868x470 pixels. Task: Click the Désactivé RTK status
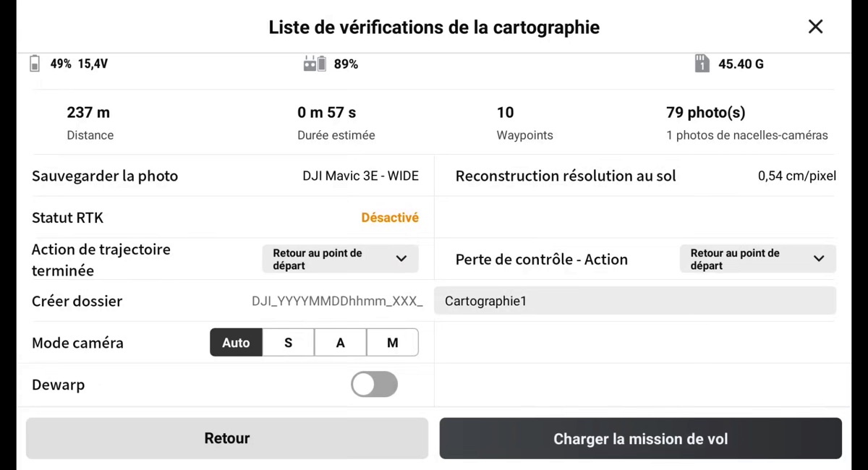(390, 218)
